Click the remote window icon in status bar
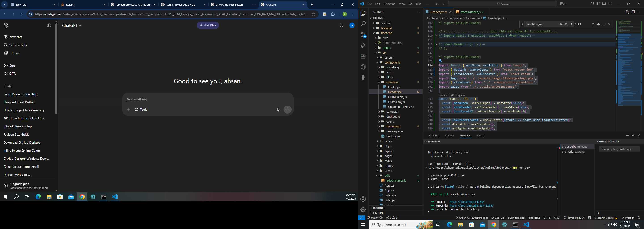 362,218
